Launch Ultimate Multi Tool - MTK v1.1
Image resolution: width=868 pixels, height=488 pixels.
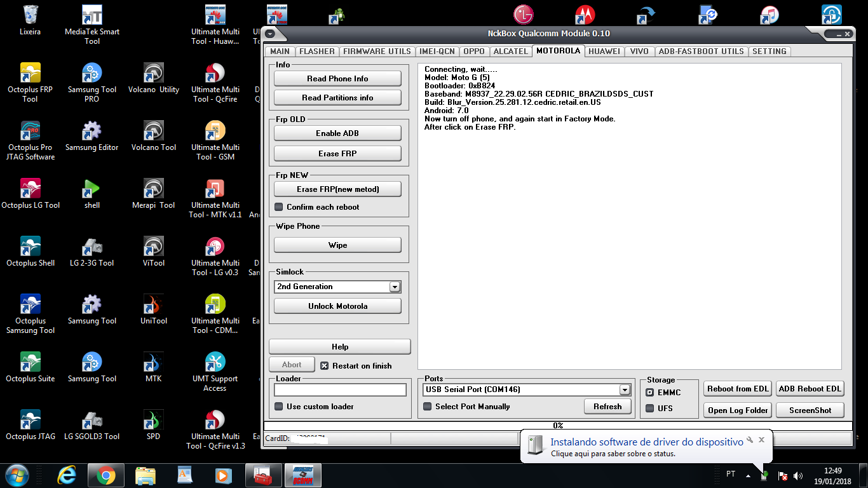215,198
